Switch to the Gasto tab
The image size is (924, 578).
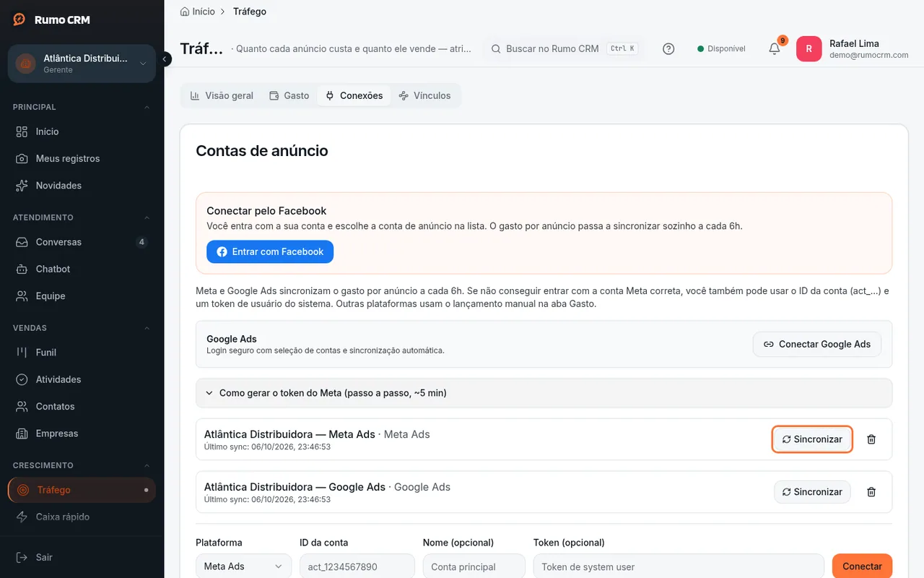click(289, 95)
